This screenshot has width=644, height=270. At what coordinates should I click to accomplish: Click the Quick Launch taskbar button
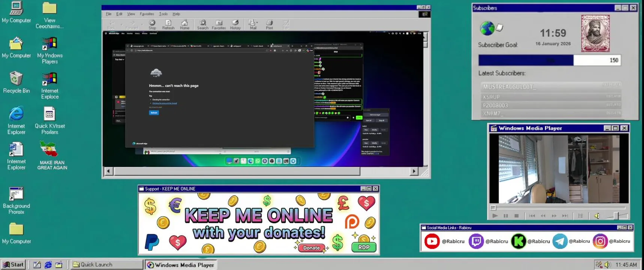point(106,264)
